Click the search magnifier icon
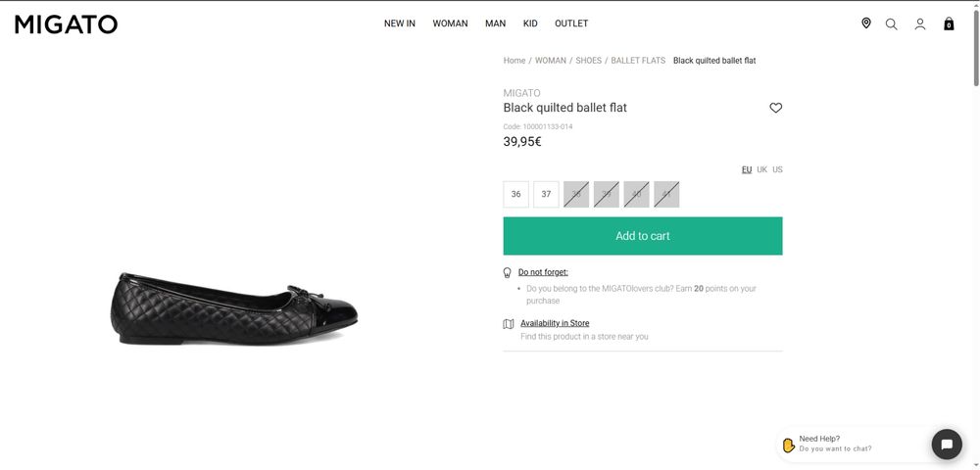This screenshot has height=470, width=980. (892, 24)
